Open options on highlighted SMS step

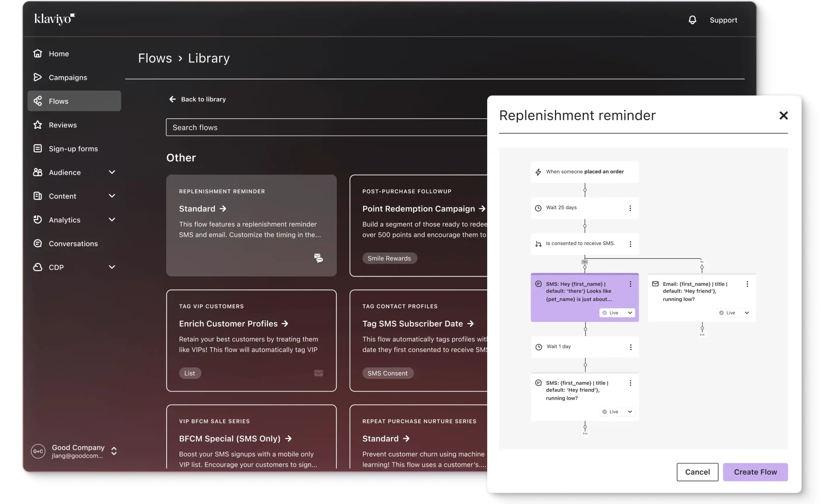tap(630, 284)
